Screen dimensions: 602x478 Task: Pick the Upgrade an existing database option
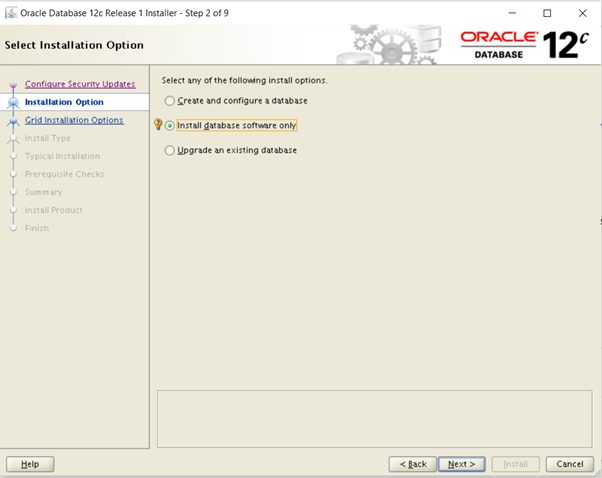[x=169, y=150]
